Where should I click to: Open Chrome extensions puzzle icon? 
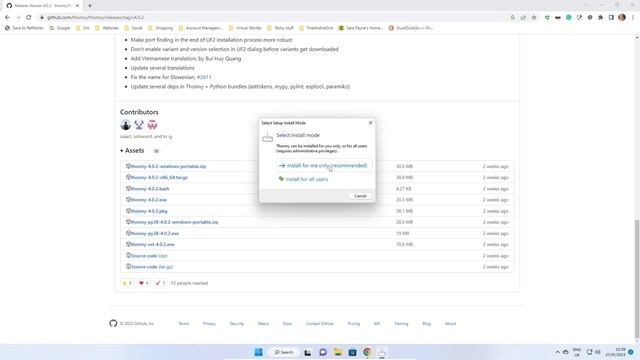(600, 18)
